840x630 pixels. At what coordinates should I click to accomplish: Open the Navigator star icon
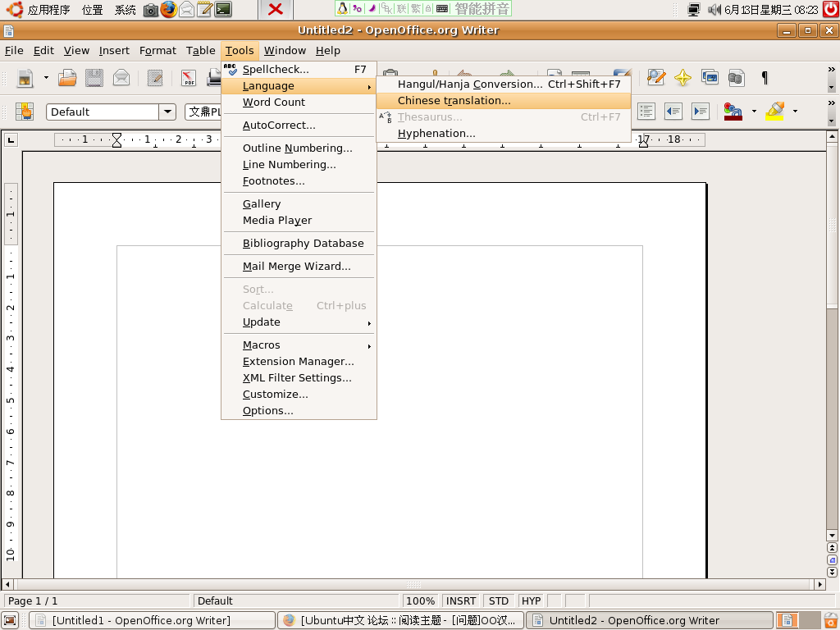coord(682,78)
